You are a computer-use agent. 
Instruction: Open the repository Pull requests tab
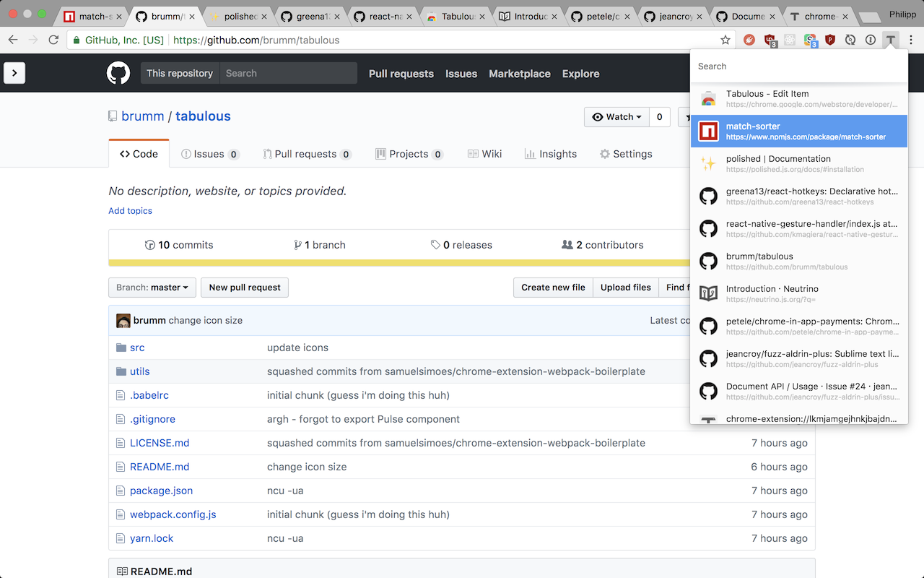(x=307, y=154)
